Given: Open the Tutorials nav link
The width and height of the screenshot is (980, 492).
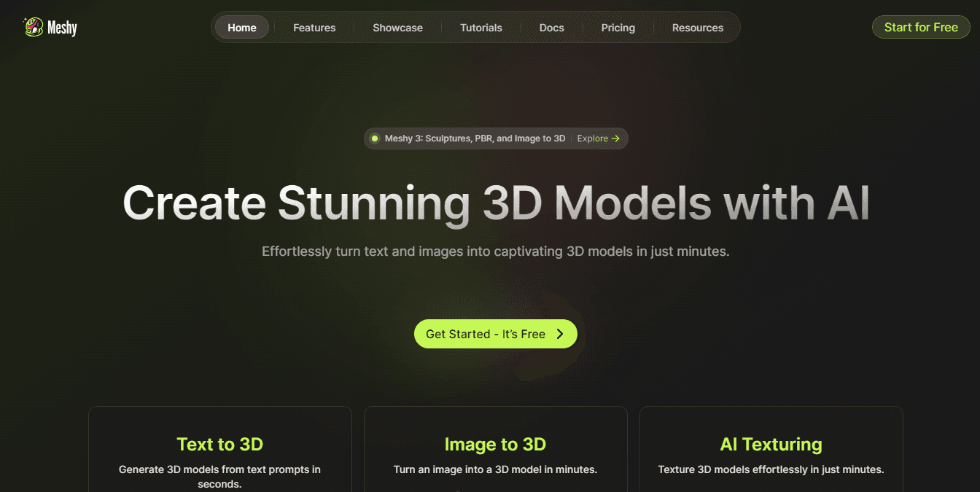Looking at the screenshot, I should click(481, 28).
